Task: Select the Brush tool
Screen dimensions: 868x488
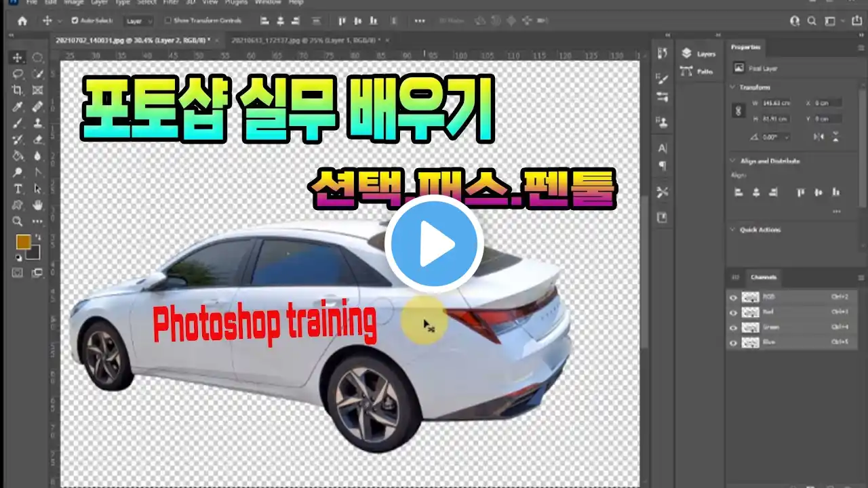Action: point(18,123)
